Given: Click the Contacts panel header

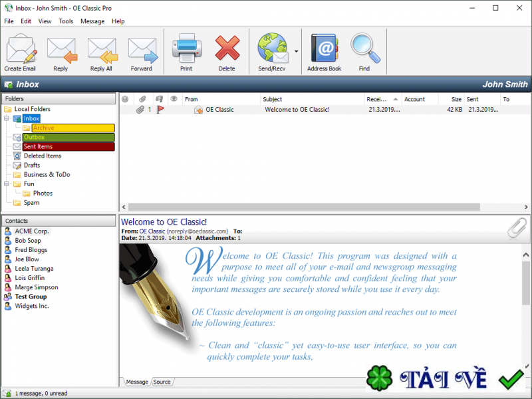Looking at the screenshot, I should click(x=59, y=221).
